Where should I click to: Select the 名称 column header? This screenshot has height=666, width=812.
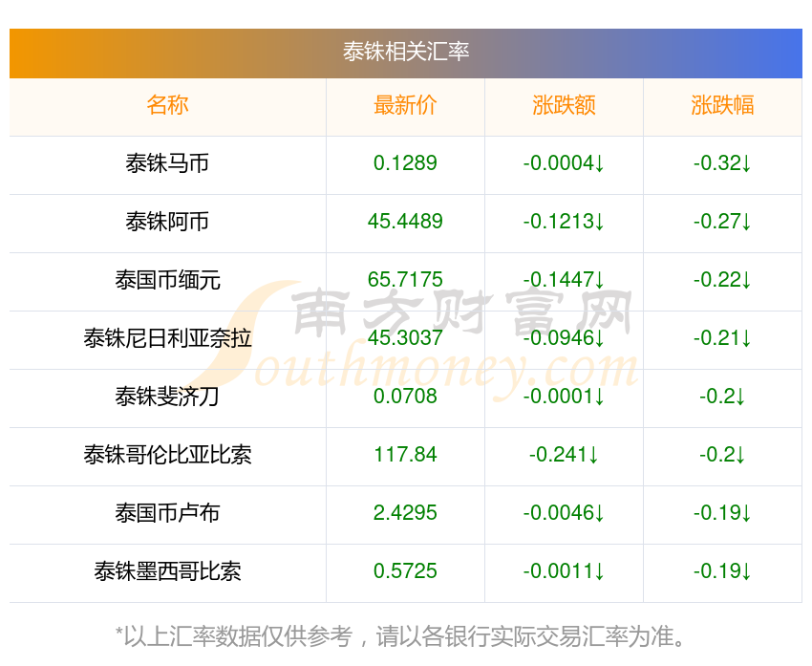click(167, 105)
